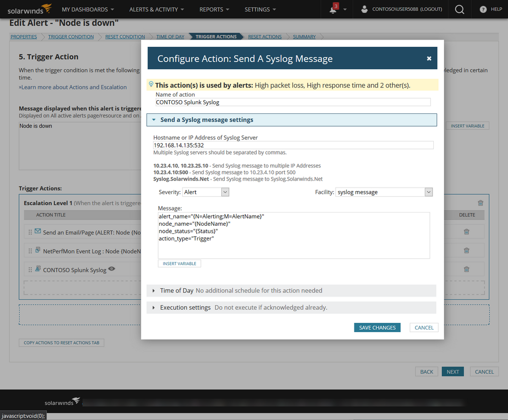The image size is (508, 420).
Task: Collapse the Send a Syslog message settings
Action: (154, 120)
